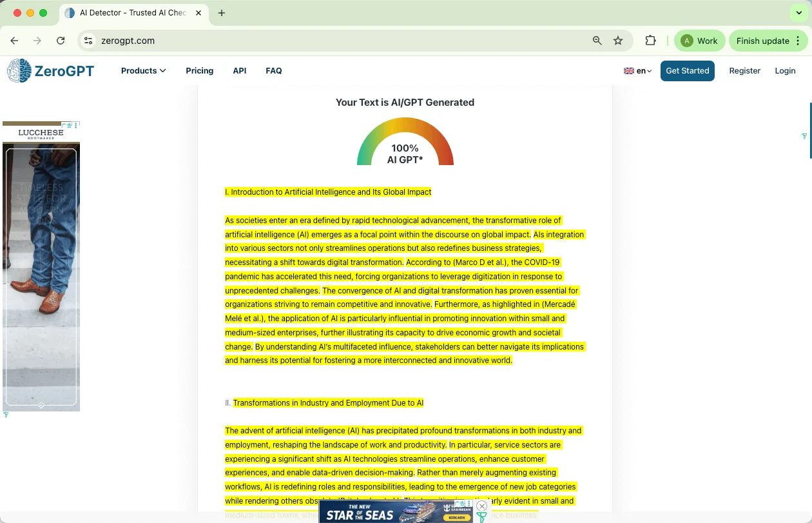The image size is (812, 523).
Task: Open the en language selector
Action: (637, 71)
